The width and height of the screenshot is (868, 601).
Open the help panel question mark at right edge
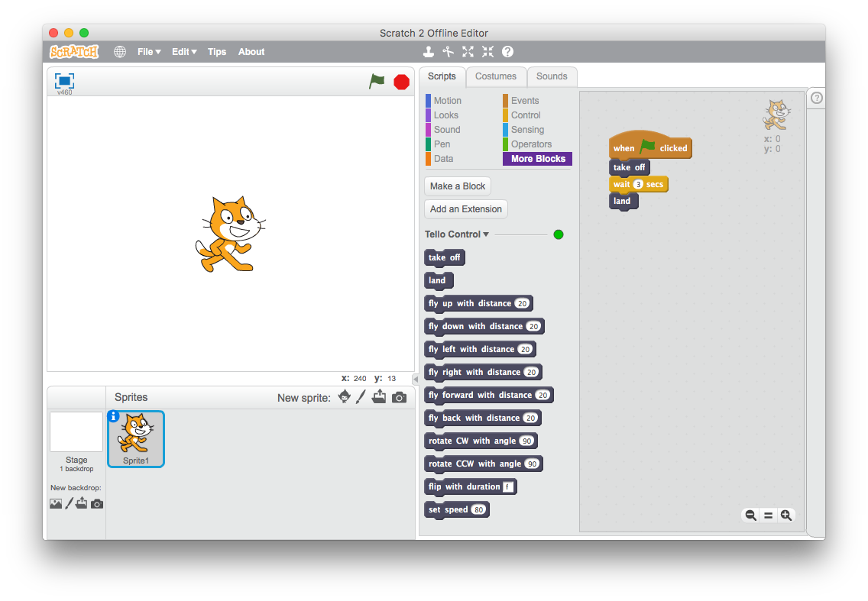pyautogui.click(x=817, y=98)
